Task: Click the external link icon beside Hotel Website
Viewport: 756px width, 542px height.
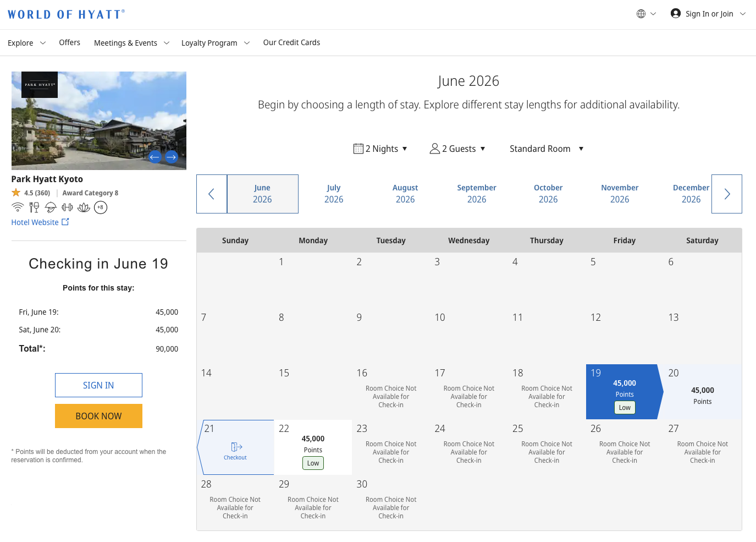Action: click(65, 222)
